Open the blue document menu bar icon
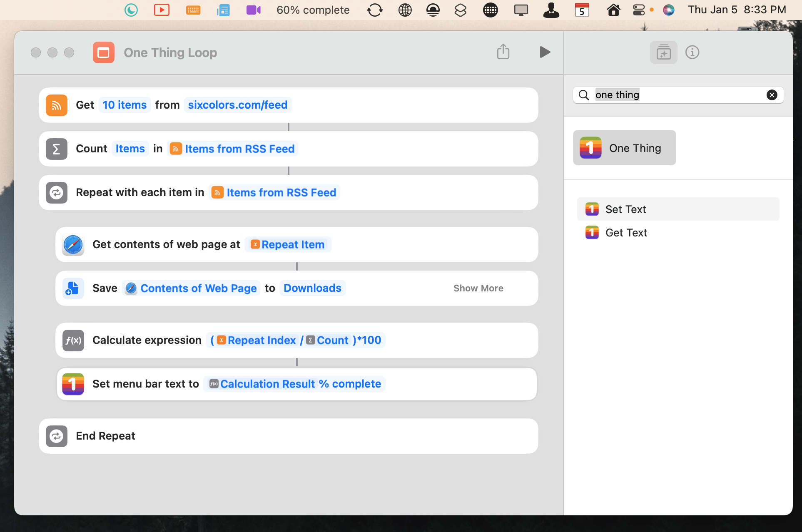Screen dimensions: 802x532 point(223,10)
